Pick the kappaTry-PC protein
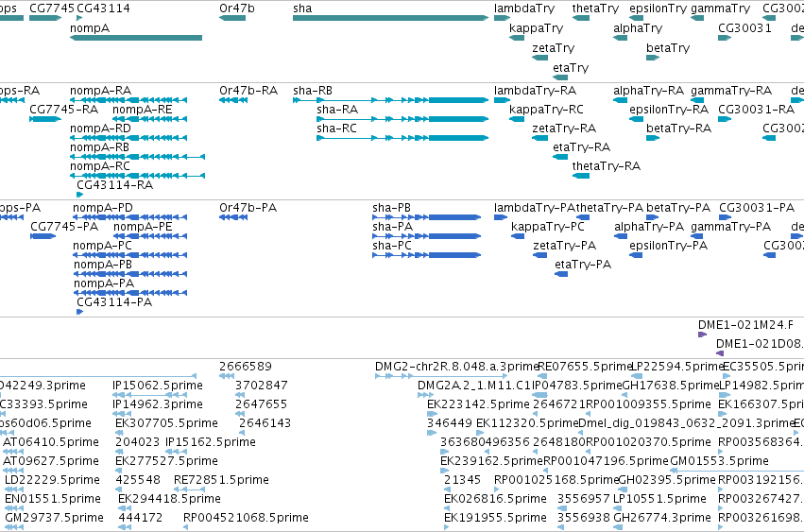This screenshot has height=532, width=804. [518, 236]
